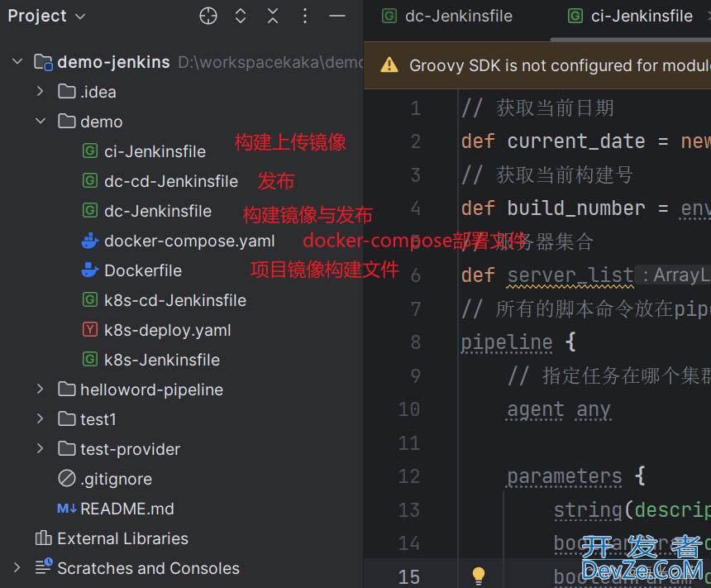Select k8s-deploy.yaml in the tree
The width and height of the screenshot is (711, 588).
[167, 330]
